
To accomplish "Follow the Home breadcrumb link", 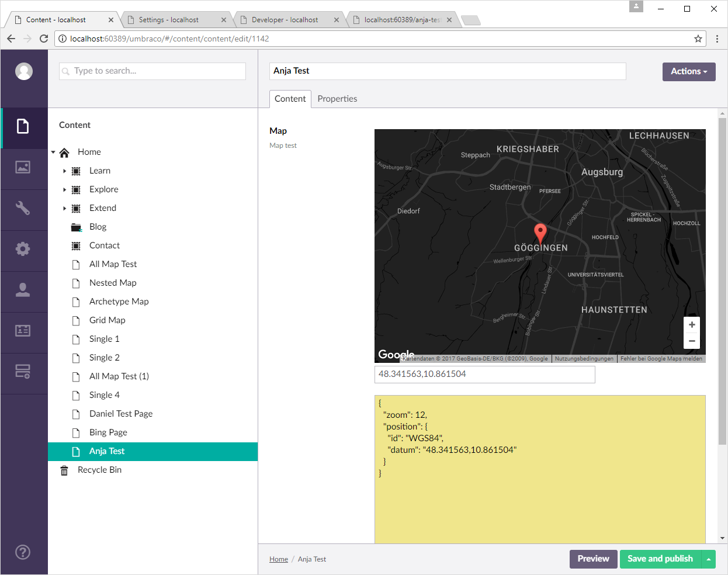I will [x=279, y=559].
